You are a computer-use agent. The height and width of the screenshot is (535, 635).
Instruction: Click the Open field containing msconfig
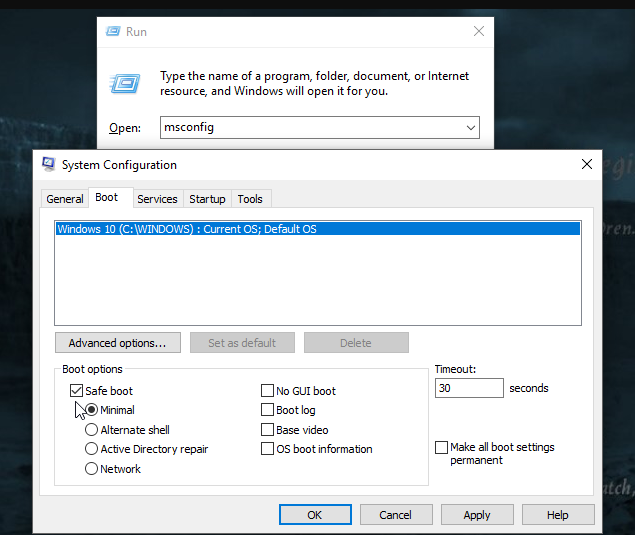[x=320, y=128]
